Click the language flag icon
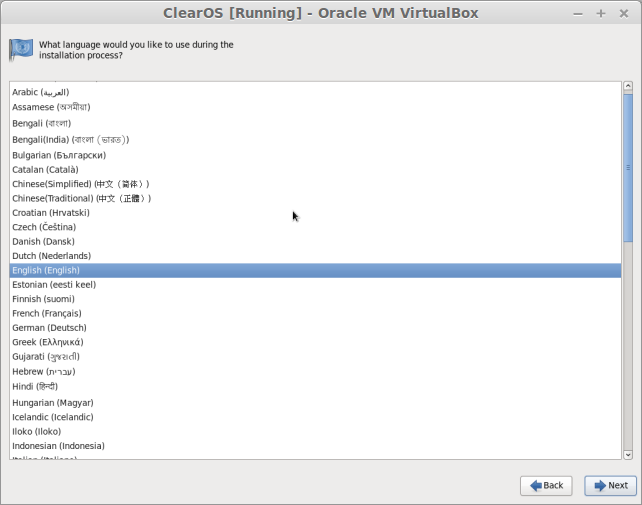Viewport: 642px width, 505px height. [21, 50]
